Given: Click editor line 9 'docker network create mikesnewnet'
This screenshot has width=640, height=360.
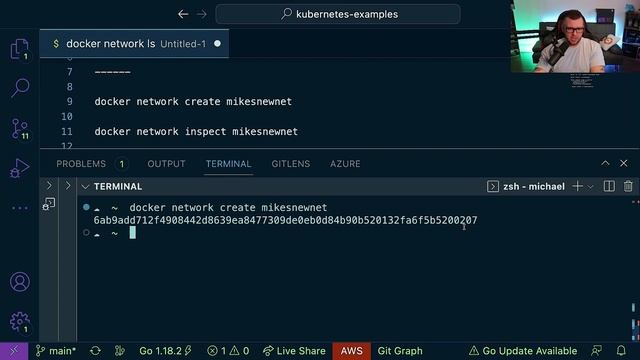Looking at the screenshot, I should click(193, 102).
